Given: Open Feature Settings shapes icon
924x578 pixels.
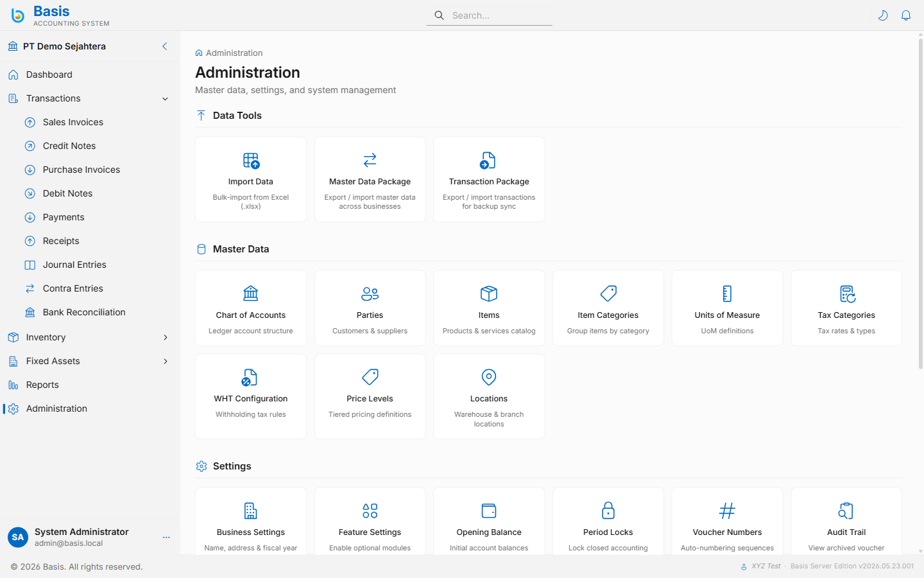Looking at the screenshot, I should pyautogui.click(x=370, y=511).
